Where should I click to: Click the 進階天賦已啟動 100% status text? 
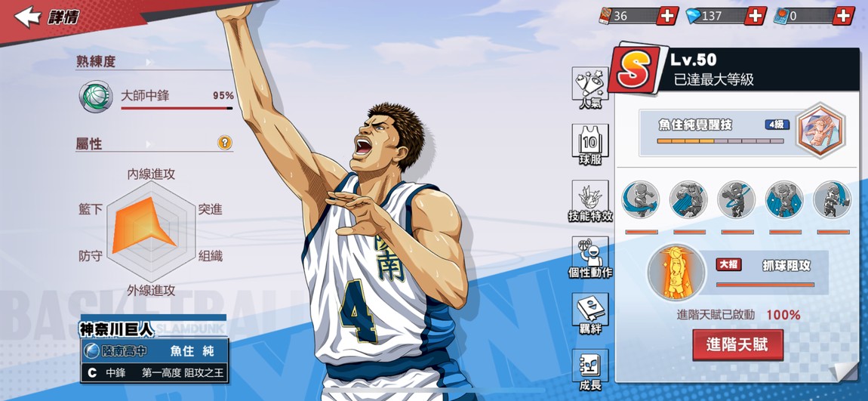coord(738,315)
